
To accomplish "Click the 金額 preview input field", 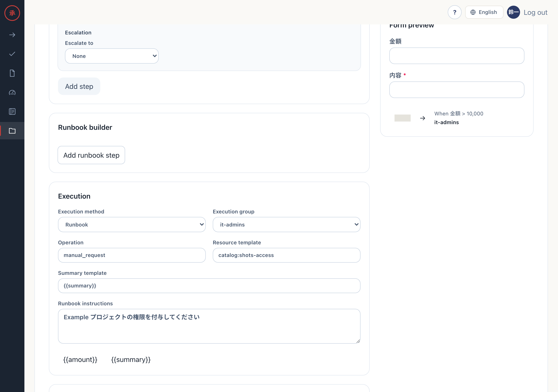I will pyautogui.click(x=457, y=56).
